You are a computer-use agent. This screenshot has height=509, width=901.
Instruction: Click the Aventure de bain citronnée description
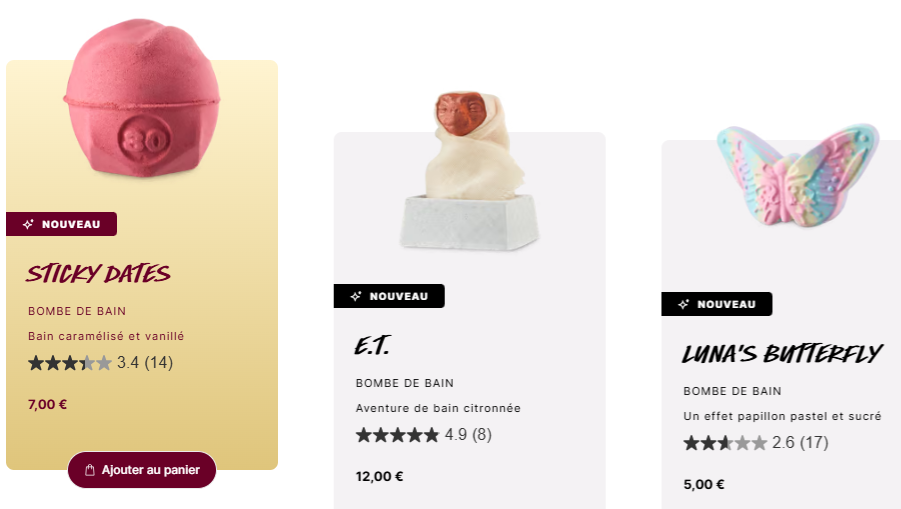click(x=438, y=408)
